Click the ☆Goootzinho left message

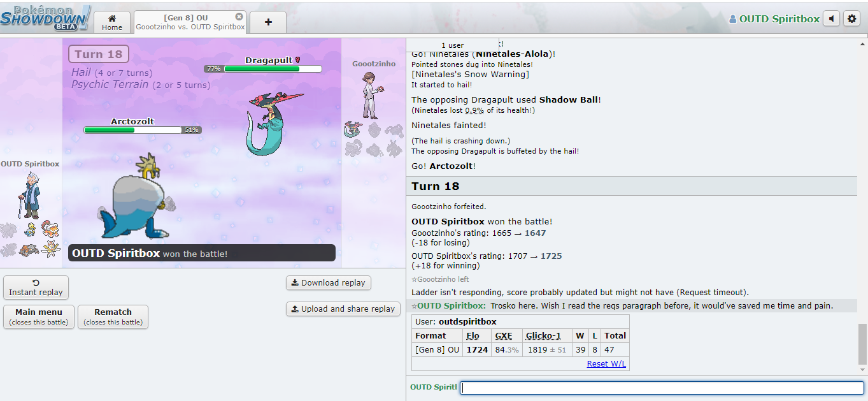click(440, 279)
